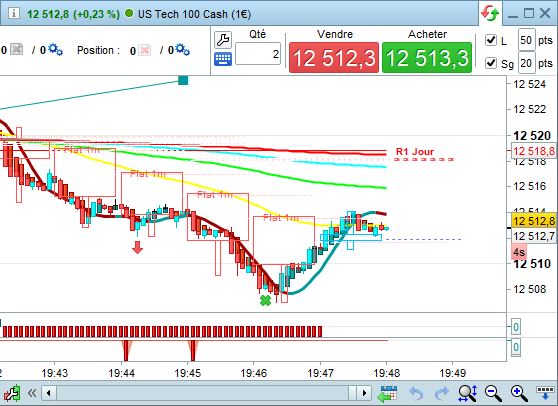Click the red down arrow signal marker
The width and height of the screenshot is (558, 406).
pyautogui.click(x=137, y=247)
